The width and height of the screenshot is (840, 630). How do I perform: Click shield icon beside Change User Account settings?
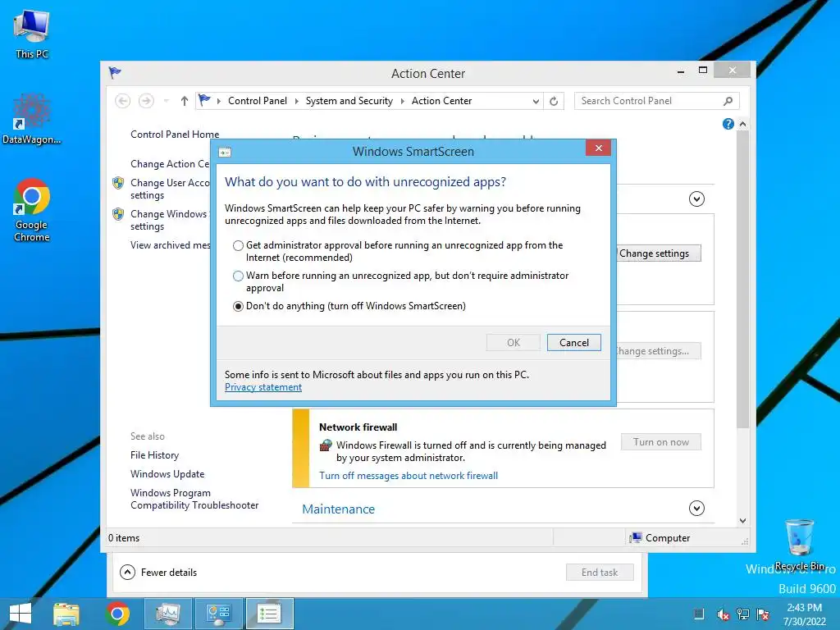click(118, 183)
